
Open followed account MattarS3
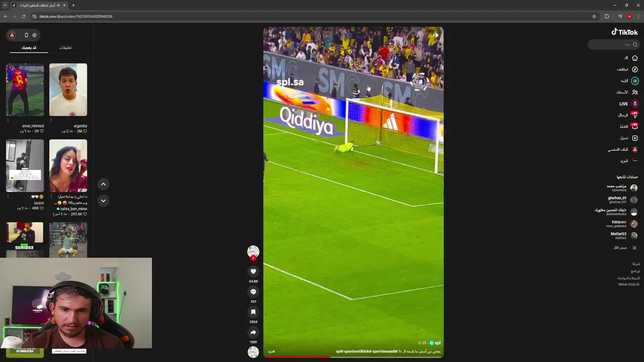pos(624,236)
